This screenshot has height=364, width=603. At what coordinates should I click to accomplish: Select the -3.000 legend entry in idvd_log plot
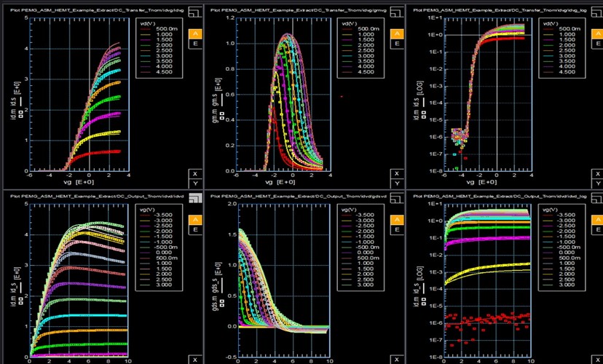561,221
